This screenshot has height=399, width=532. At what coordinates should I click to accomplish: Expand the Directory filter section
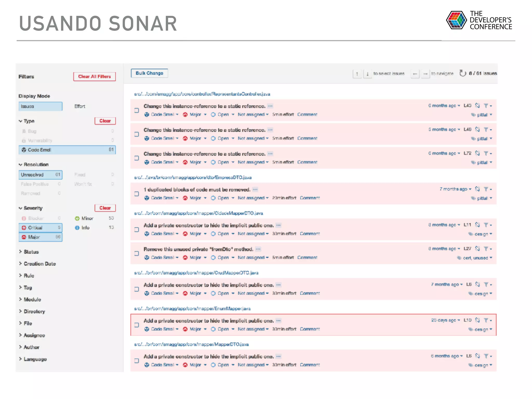[x=32, y=311]
